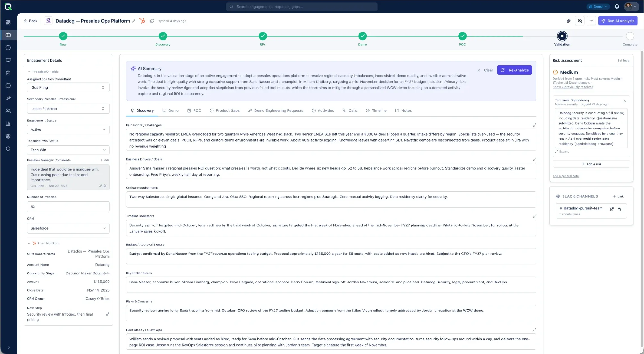The height and width of the screenshot is (354, 644).
Task: Open the wrench tools icon in sidebar
Action: click(x=8, y=98)
